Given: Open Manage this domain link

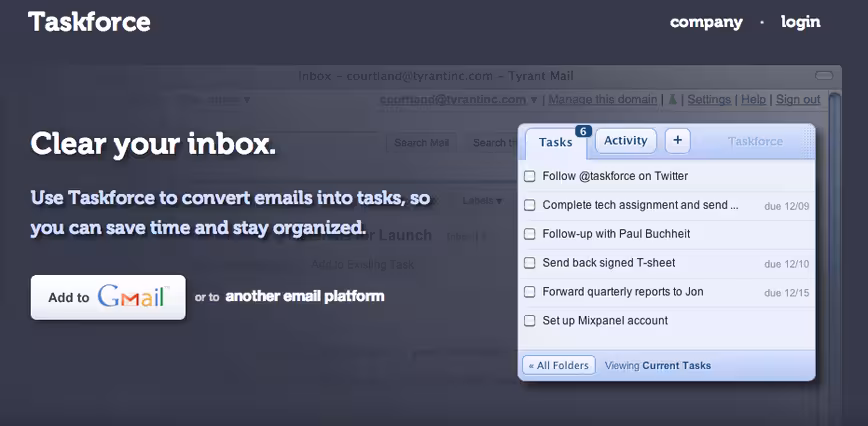Looking at the screenshot, I should (x=603, y=100).
